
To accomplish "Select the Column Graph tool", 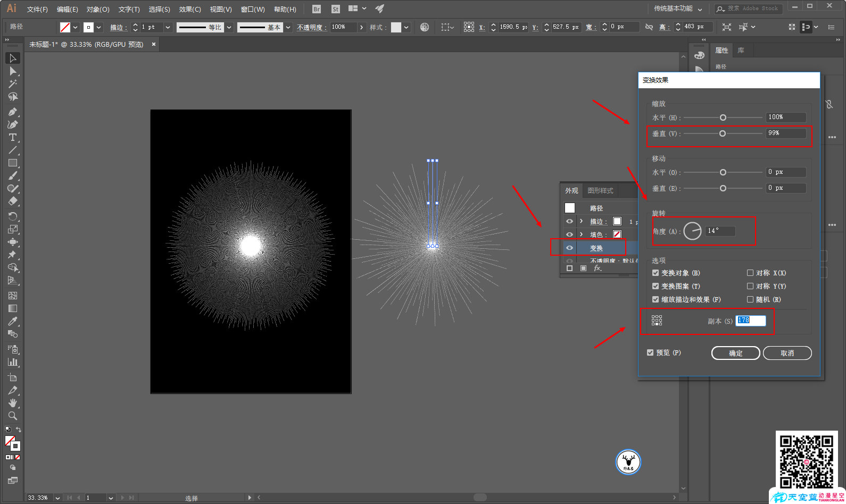I will pos(13,362).
